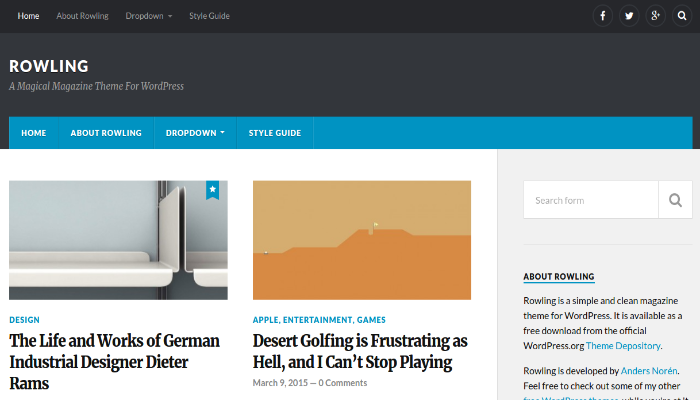Image resolution: width=700 pixels, height=400 pixels.
Task: Click the March 9, 2015 post date
Action: 280,383
